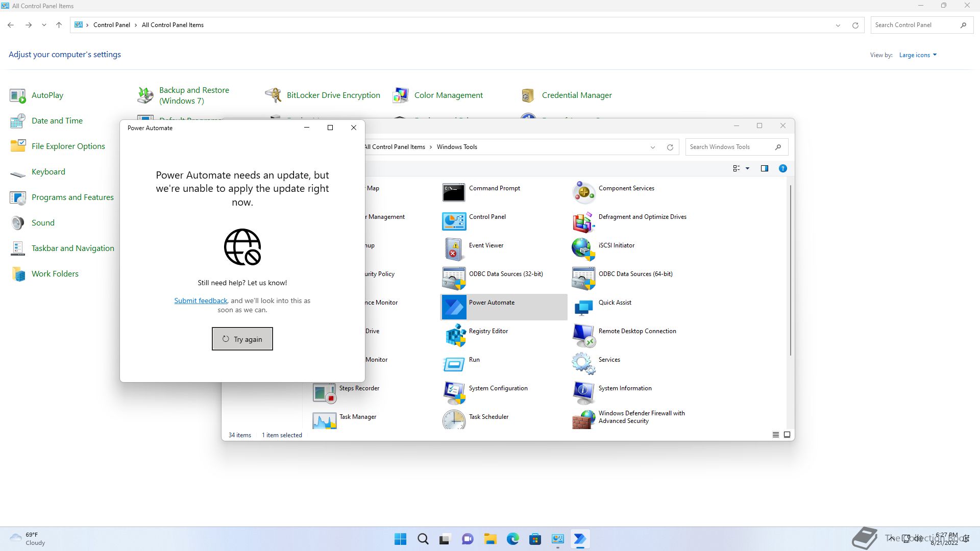Click Try again button in Power Automate
This screenshot has width=980, height=551.
[x=242, y=339]
